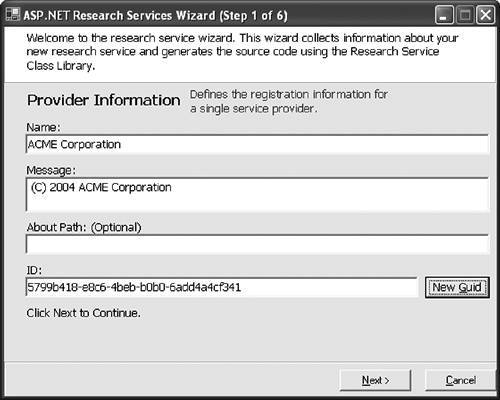The width and height of the screenshot is (500, 400).
Task: Minimize the wizard window
Action: [444, 15]
